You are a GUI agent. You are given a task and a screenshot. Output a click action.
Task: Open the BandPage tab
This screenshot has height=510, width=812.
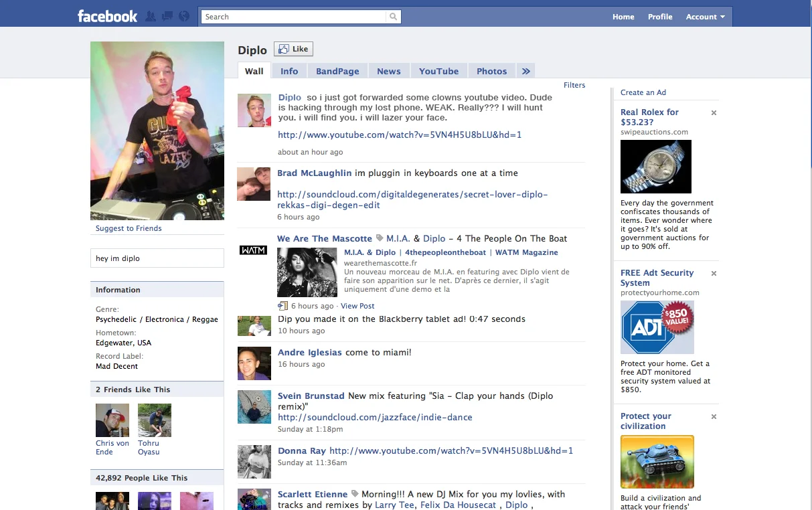pyautogui.click(x=337, y=71)
